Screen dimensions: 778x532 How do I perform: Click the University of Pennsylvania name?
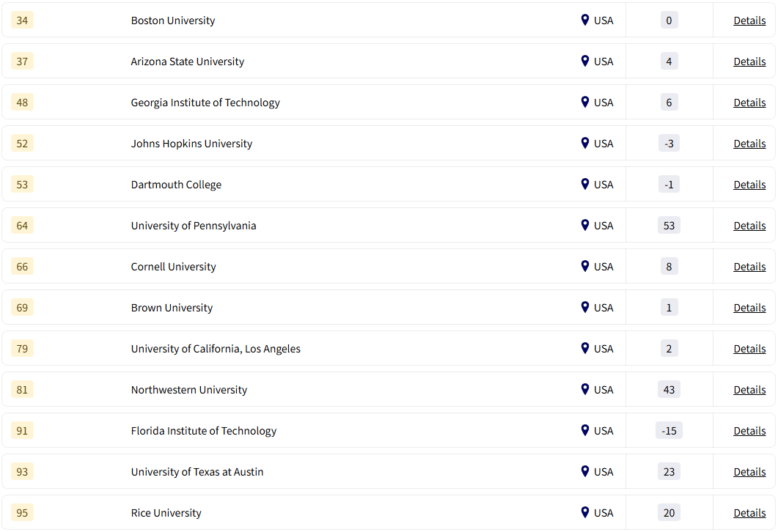(194, 226)
